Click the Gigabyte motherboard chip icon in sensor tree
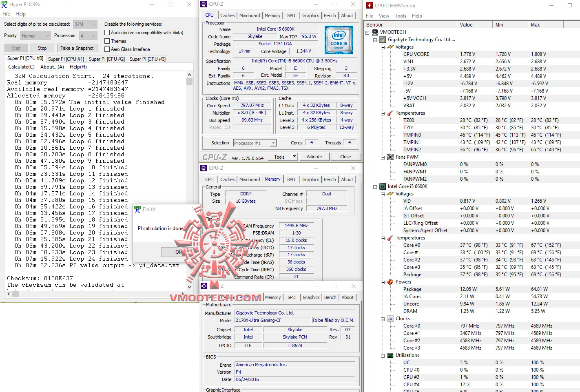The image size is (580, 392). [x=382, y=39]
